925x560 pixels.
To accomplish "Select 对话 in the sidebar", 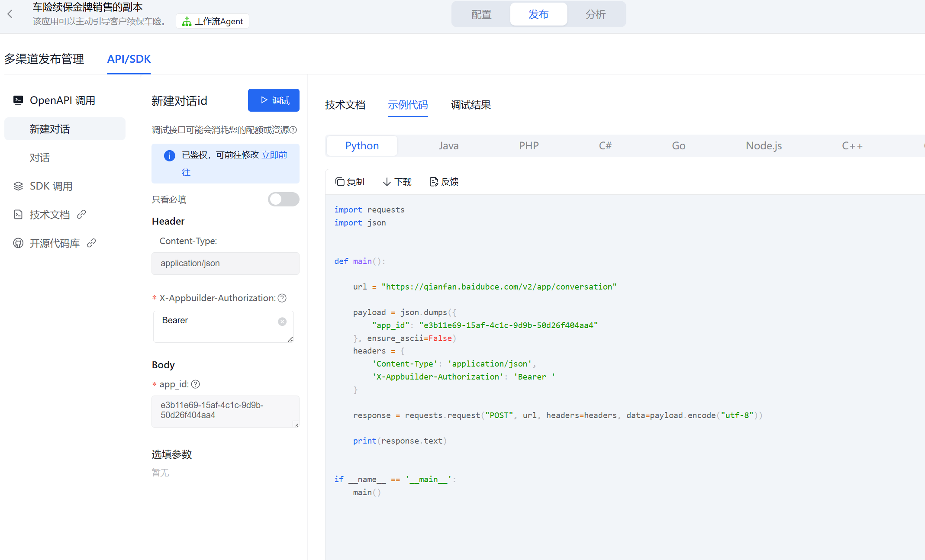I will (40, 158).
